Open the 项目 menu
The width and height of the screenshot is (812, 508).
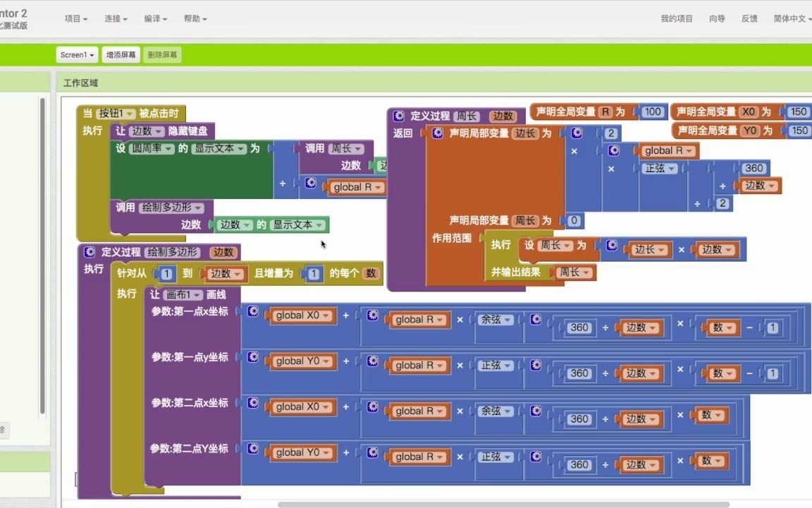point(75,19)
